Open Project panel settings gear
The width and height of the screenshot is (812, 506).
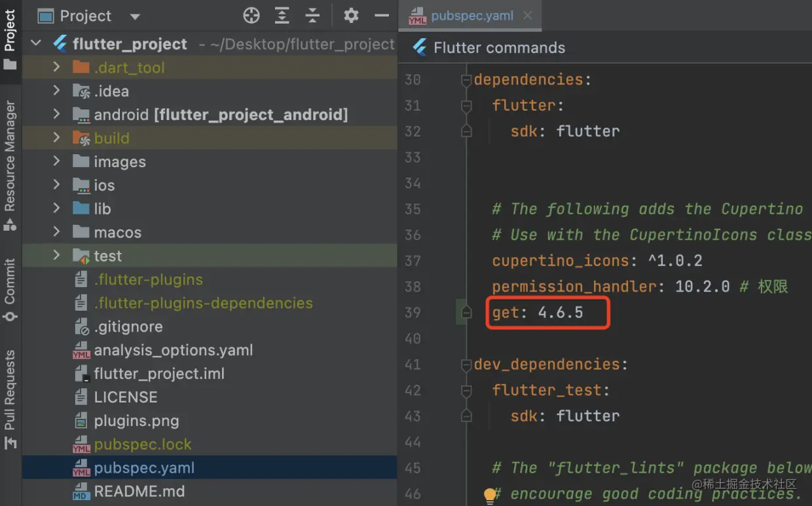pos(351,16)
